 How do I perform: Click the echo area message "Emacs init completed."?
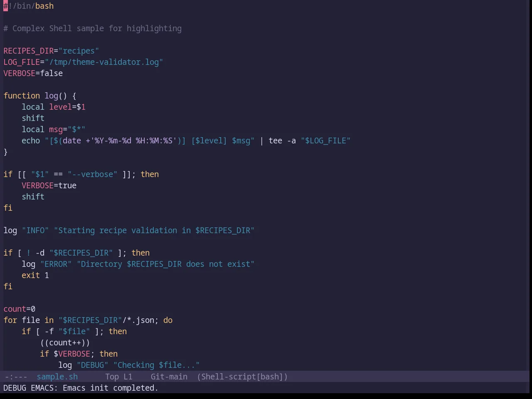point(110,388)
